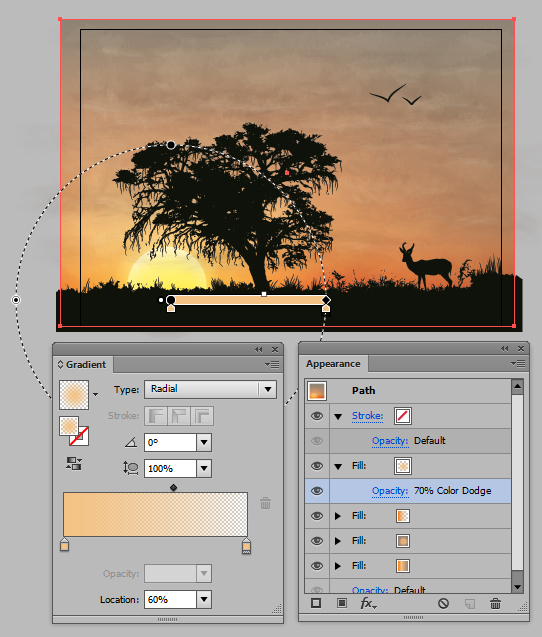
Task: Expand the second Fill entry triangle
Action: [x=338, y=516]
